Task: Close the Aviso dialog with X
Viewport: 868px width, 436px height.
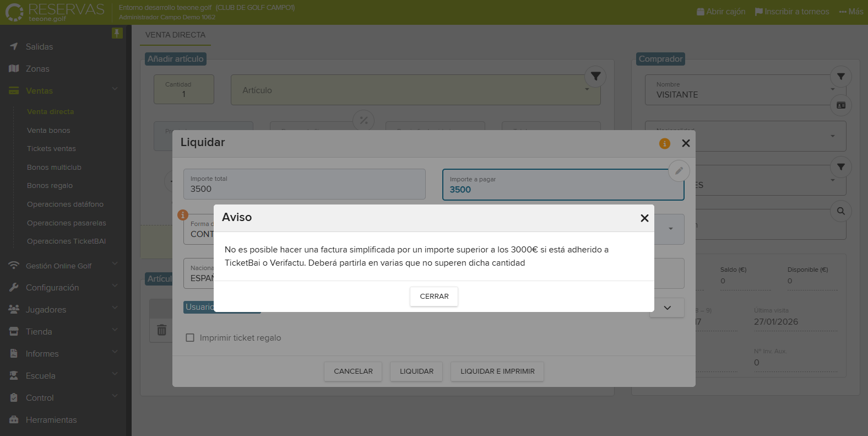Action: pyautogui.click(x=644, y=218)
